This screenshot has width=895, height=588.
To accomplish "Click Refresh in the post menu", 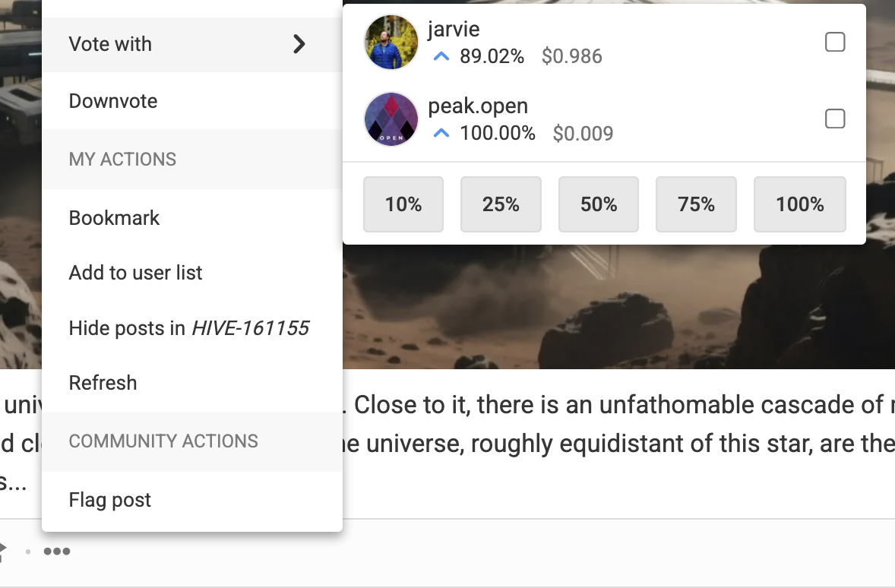I will click(103, 383).
